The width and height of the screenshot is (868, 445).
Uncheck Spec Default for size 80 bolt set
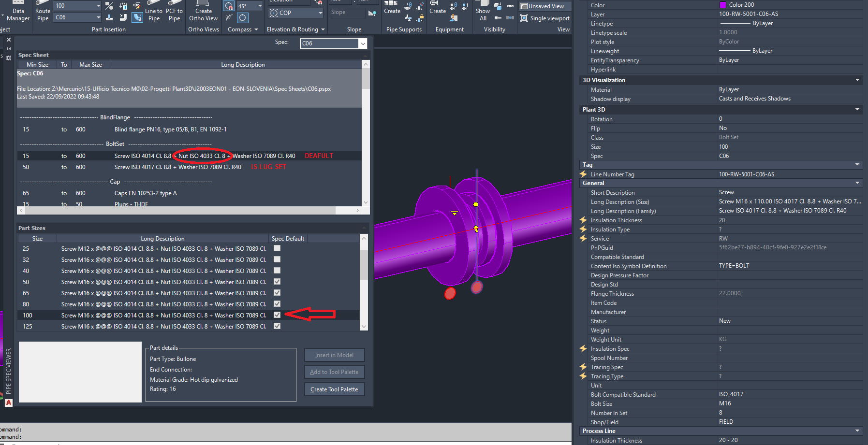[277, 303]
